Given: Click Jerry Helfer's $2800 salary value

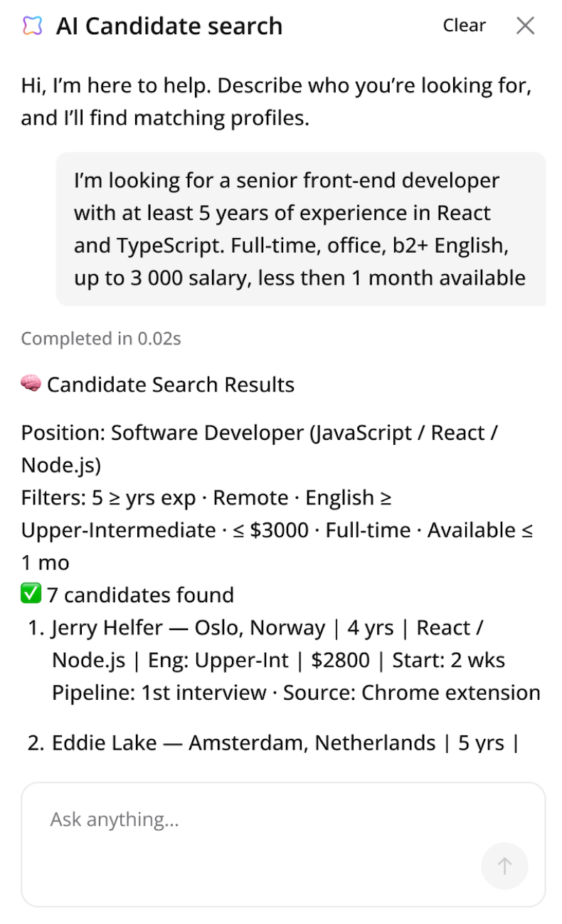Looking at the screenshot, I should (341, 661).
